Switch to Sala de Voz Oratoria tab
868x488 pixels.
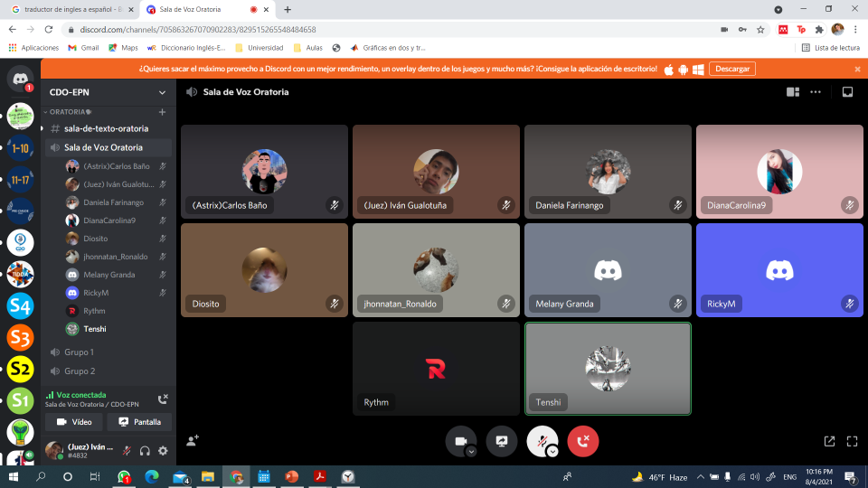[206, 9]
